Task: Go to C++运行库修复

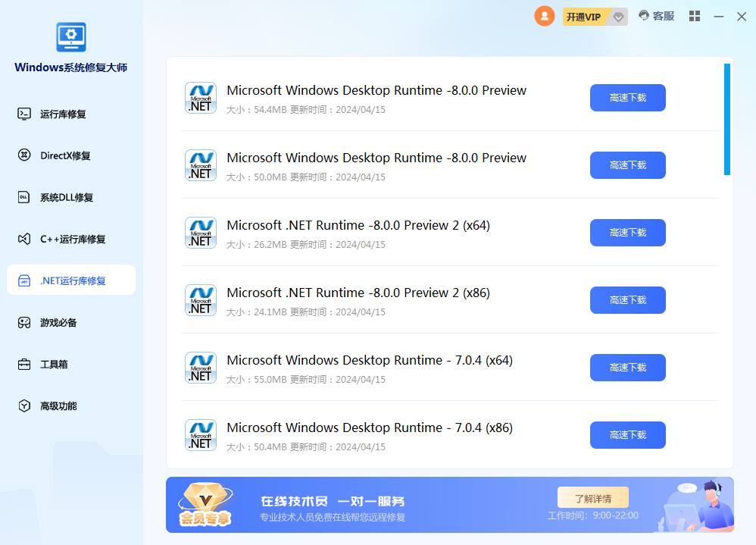Action: [x=72, y=239]
